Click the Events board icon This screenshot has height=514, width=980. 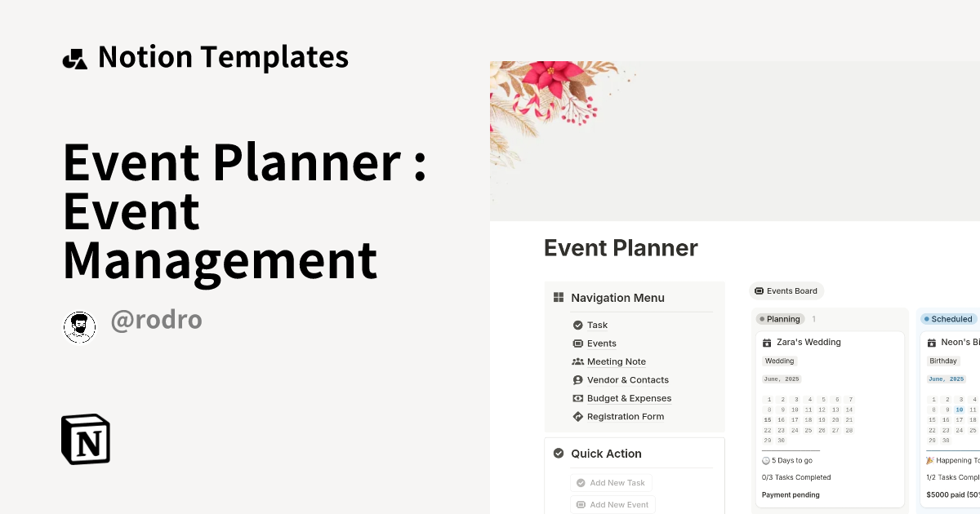(x=577, y=343)
